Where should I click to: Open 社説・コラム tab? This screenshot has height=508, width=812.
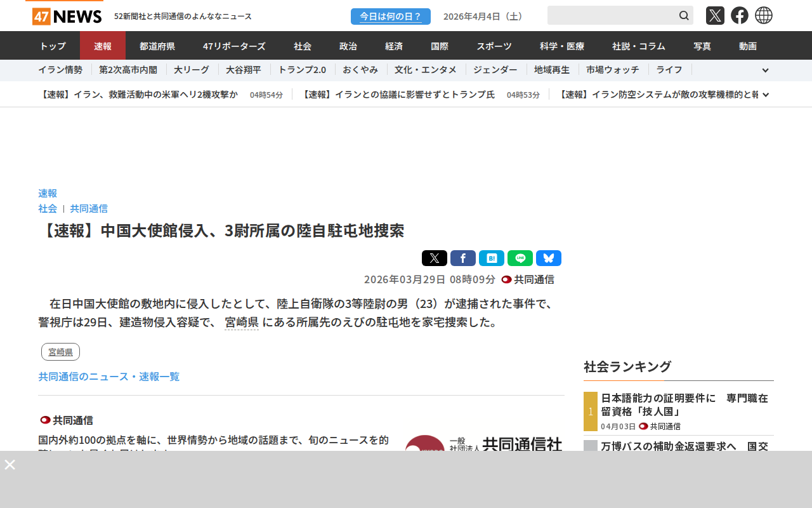(639, 46)
